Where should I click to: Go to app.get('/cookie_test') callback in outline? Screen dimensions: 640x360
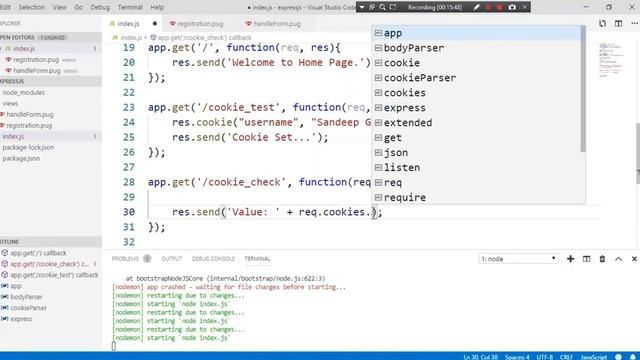tap(54, 275)
